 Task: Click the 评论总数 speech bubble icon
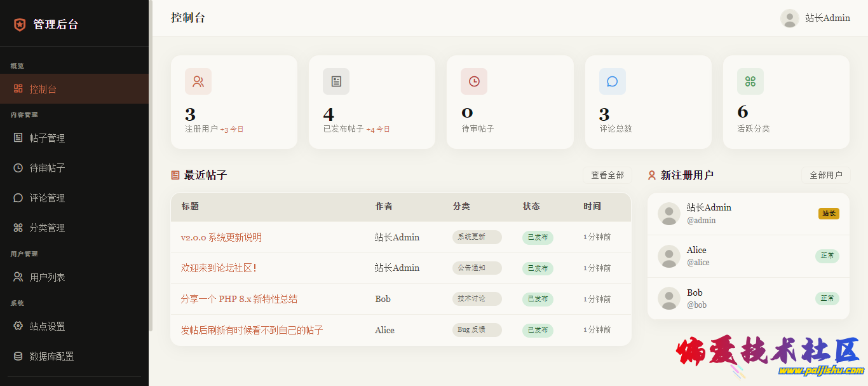coord(612,81)
